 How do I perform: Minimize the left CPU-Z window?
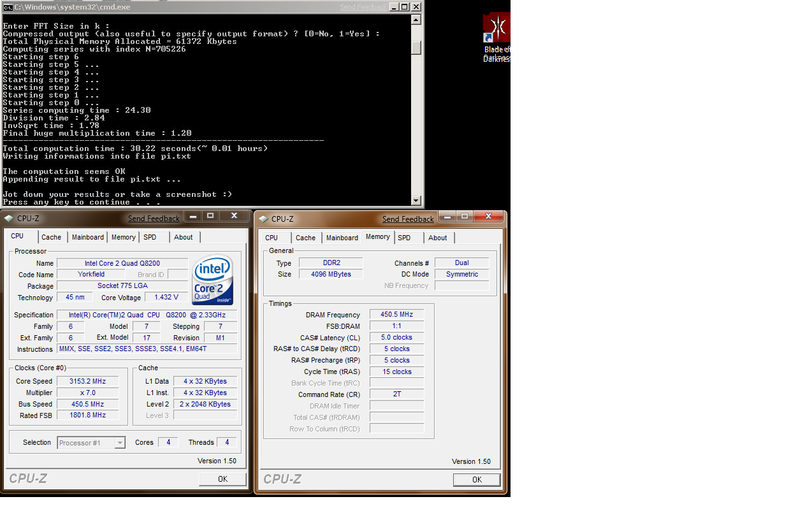(x=193, y=216)
